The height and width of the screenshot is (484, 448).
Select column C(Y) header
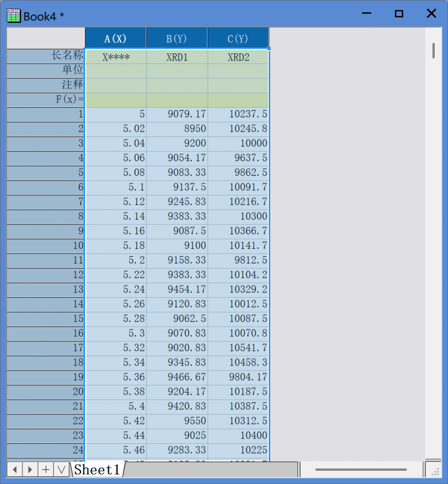tap(238, 38)
